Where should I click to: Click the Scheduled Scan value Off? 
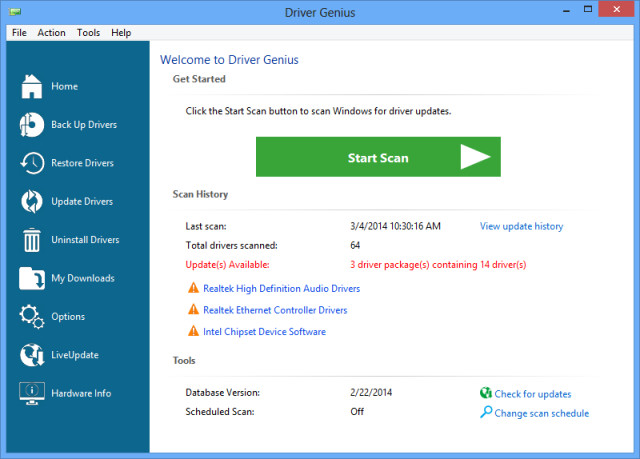click(x=357, y=412)
